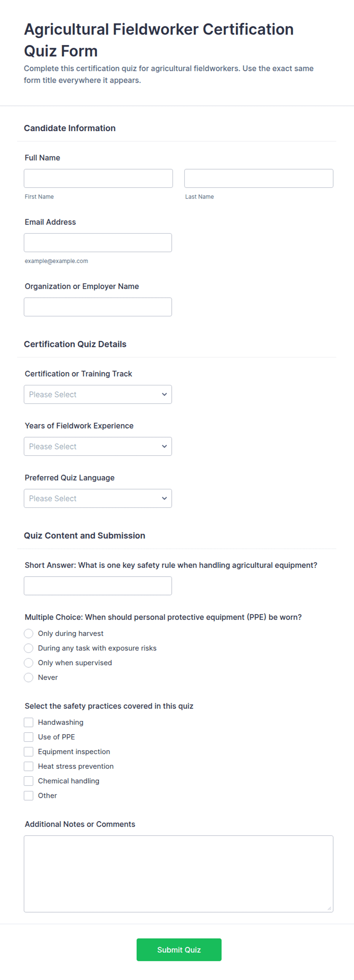Screen dimensions: 354x980
Task: Choose 'During any task with exposure risks'
Action: (x=29, y=648)
